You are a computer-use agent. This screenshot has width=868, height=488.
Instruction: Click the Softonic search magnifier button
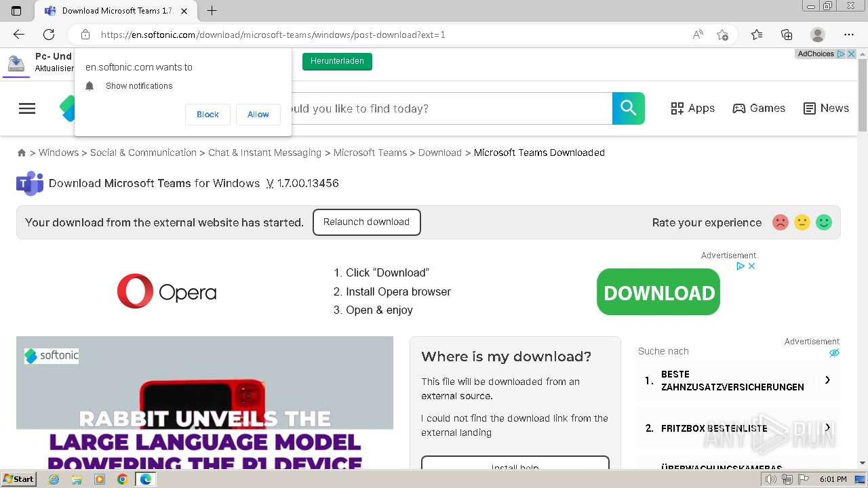[x=629, y=108]
